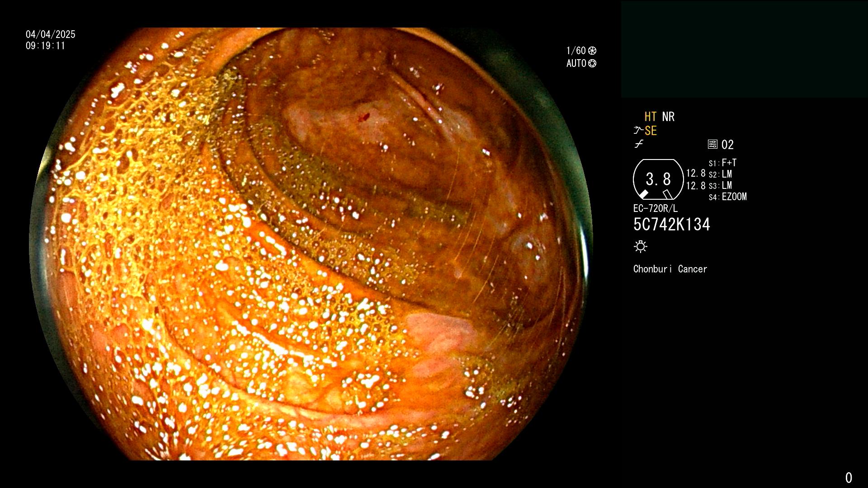Click the image counter 0 at bottom right

849,478
